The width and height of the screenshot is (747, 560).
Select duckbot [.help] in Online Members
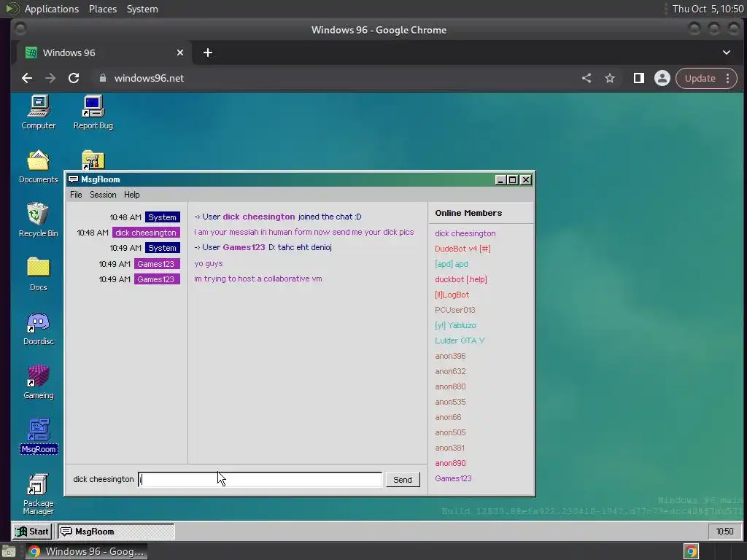[461, 279]
